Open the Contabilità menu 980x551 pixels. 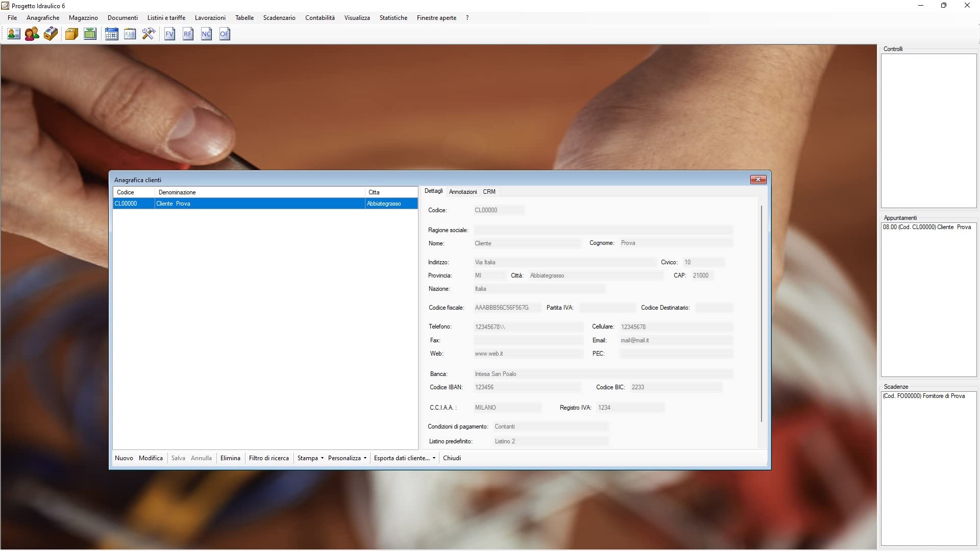tap(320, 18)
